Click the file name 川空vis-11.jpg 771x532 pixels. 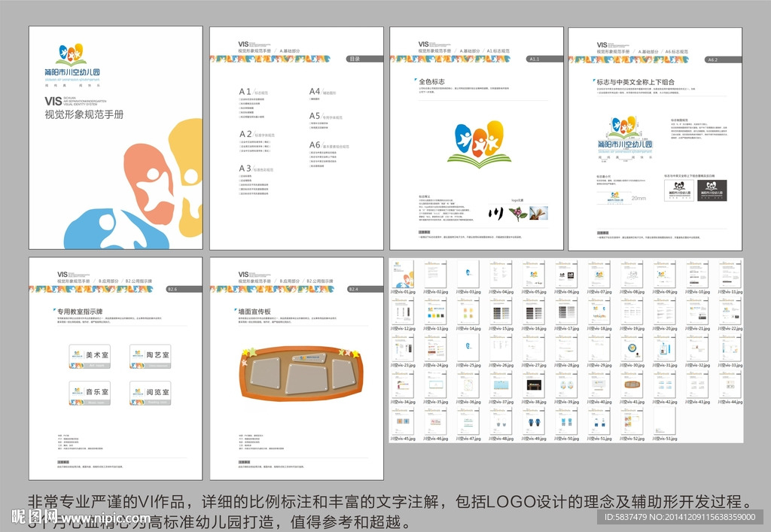point(730,292)
